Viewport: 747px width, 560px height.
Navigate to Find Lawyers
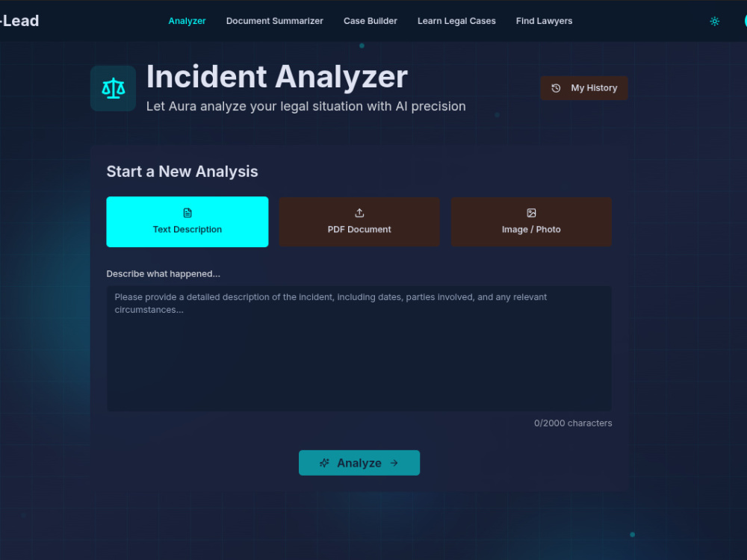[544, 21]
